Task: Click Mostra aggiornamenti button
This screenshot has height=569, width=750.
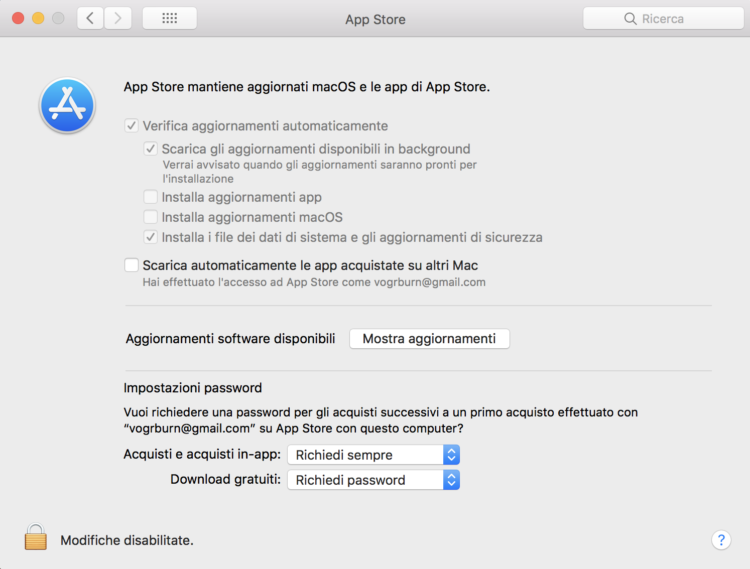Action: (x=430, y=339)
